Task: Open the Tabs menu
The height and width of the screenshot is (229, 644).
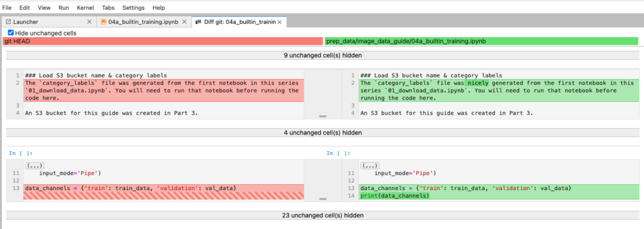Action: 108,8
